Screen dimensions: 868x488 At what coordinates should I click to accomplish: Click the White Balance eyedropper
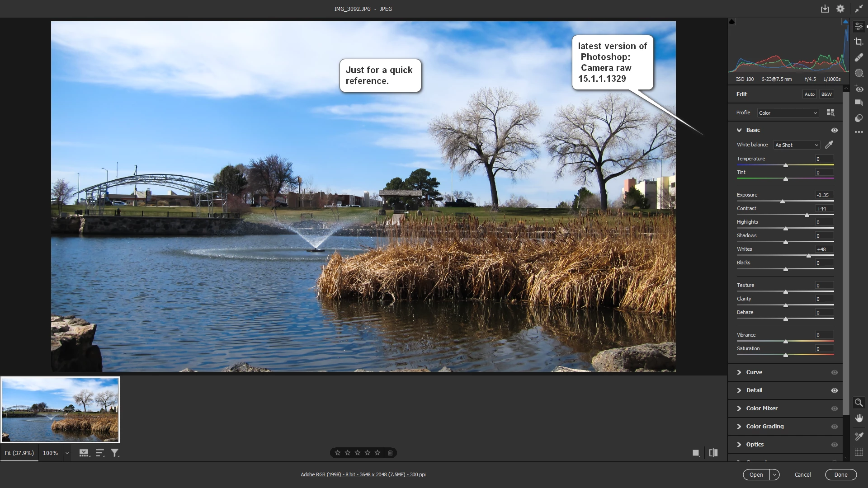(829, 145)
